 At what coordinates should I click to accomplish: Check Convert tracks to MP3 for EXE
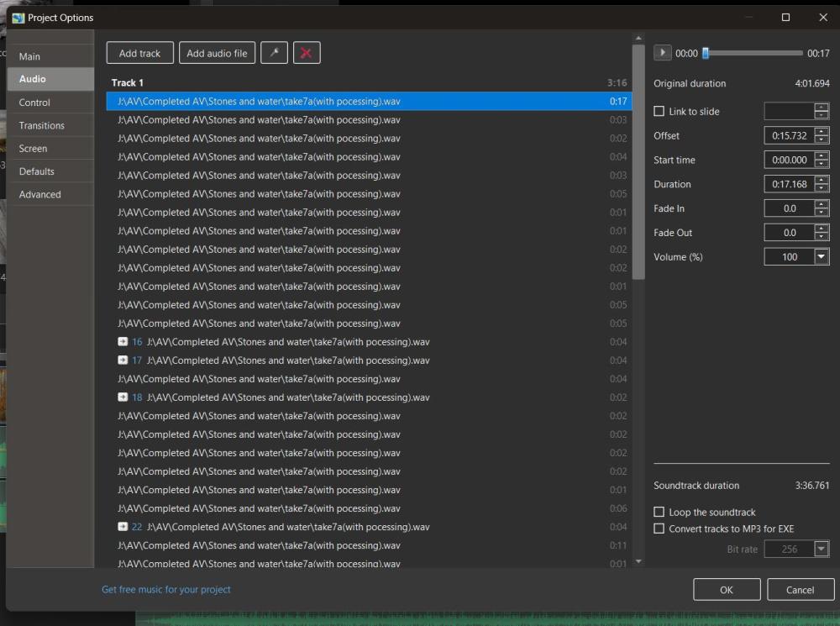coord(659,529)
